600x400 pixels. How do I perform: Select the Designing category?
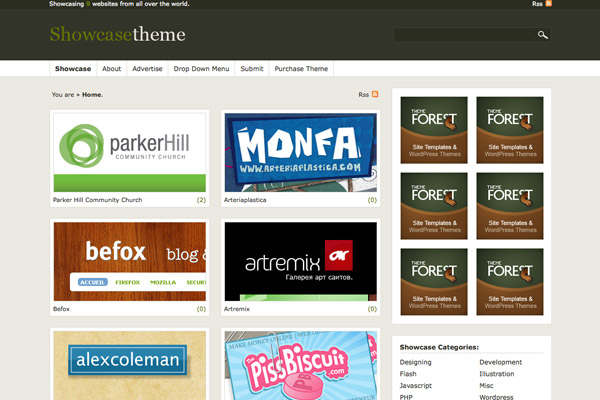[x=416, y=362]
